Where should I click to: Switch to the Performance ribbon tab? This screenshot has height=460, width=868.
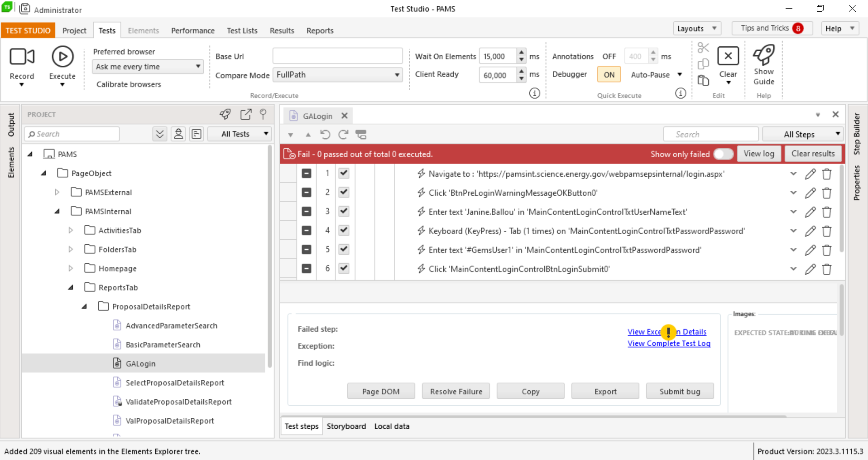coord(192,30)
